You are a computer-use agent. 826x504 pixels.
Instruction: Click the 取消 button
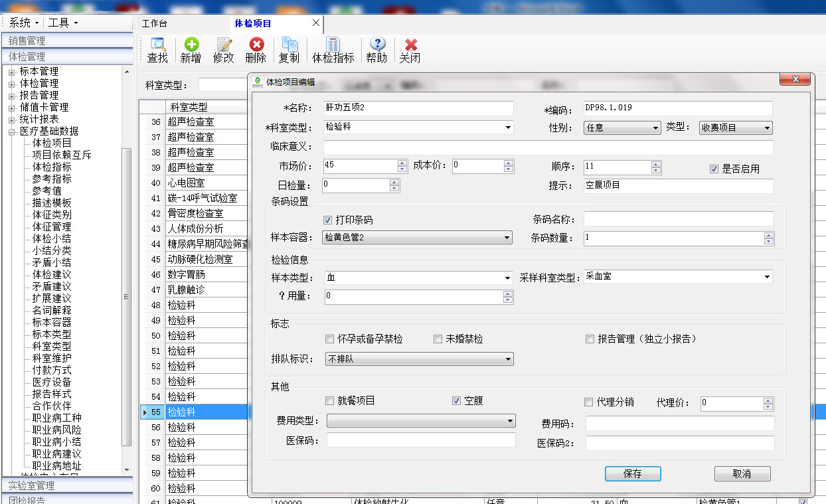[742, 474]
